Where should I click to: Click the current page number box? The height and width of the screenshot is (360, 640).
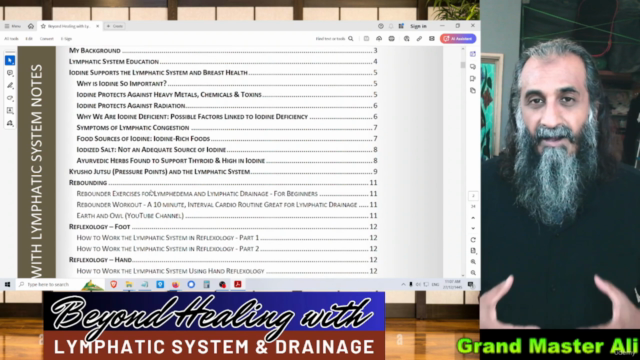point(473,196)
